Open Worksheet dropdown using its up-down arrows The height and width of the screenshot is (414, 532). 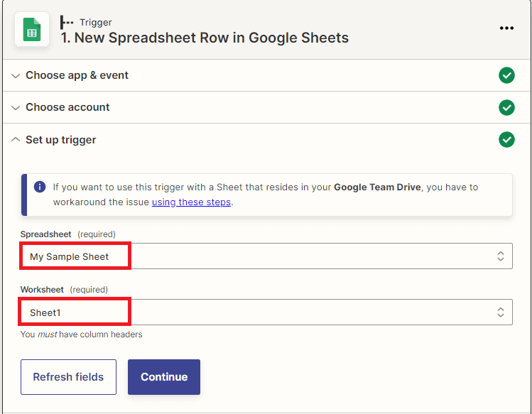point(500,312)
